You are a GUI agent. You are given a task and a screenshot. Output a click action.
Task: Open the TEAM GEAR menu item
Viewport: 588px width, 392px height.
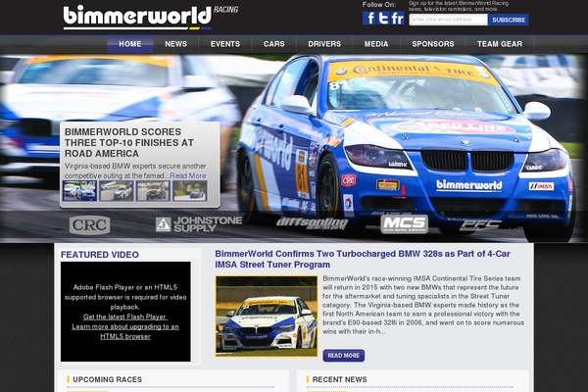[x=500, y=44]
